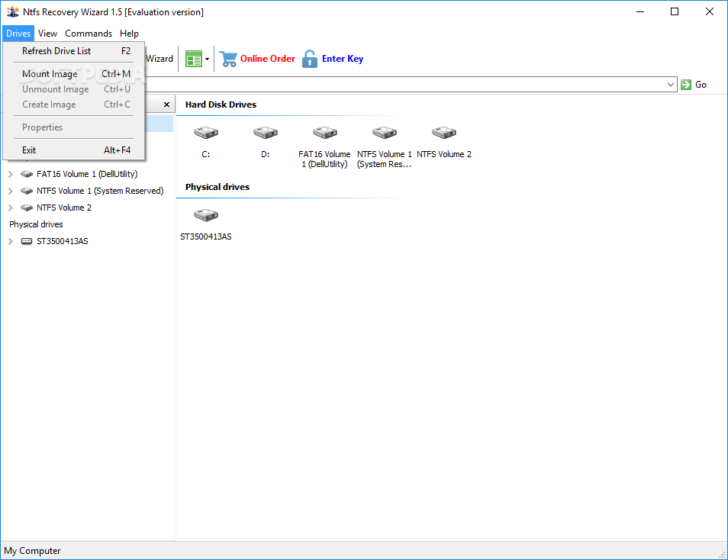Maximize the application window

tap(675, 11)
